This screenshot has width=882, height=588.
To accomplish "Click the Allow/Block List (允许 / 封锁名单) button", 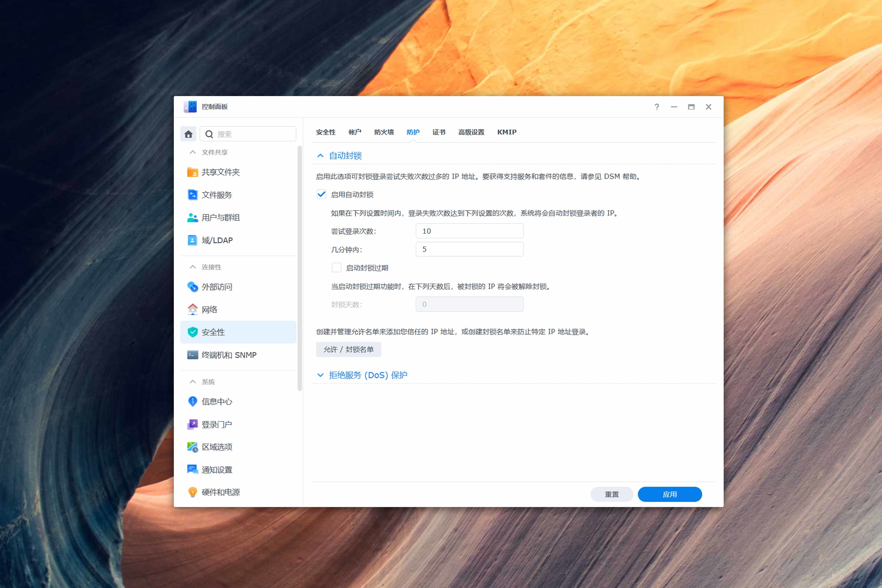I will (348, 350).
